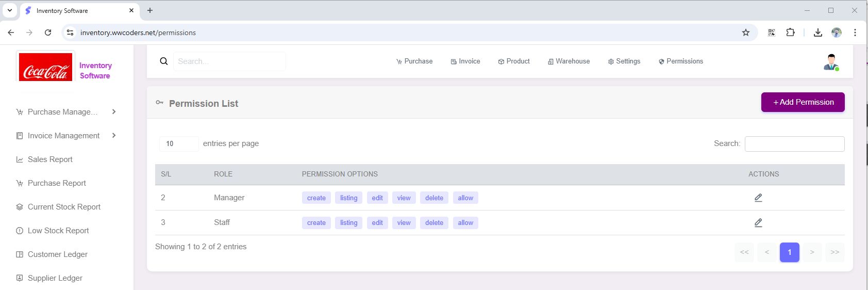Click edit pencil icon for Staff role

(x=758, y=223)
